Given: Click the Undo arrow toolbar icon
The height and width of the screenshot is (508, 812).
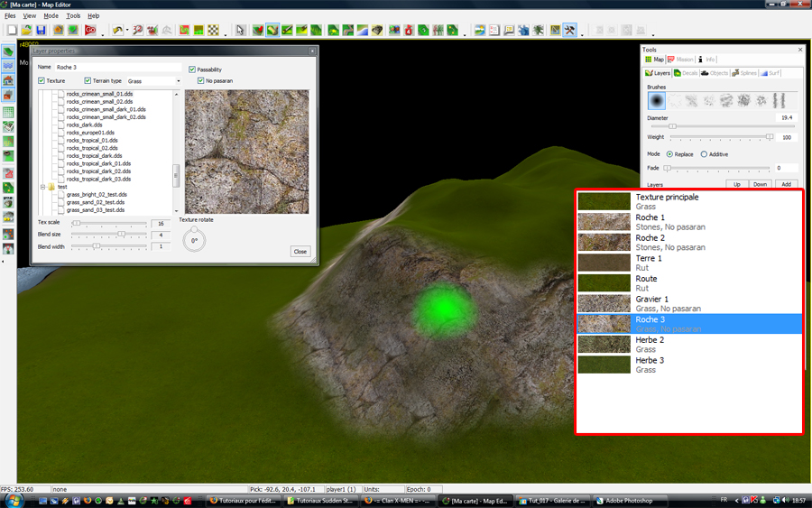Looking at the screenshot, I should point(117,30).
